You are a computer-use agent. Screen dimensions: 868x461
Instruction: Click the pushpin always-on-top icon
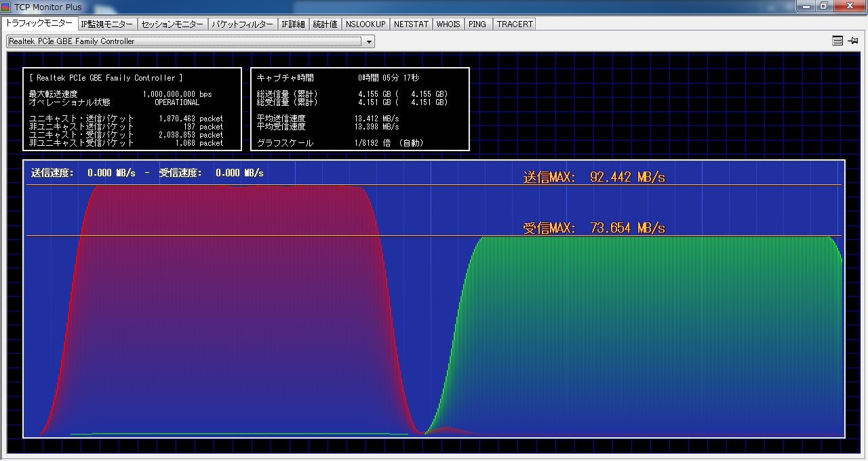click(x=853, y=41)
